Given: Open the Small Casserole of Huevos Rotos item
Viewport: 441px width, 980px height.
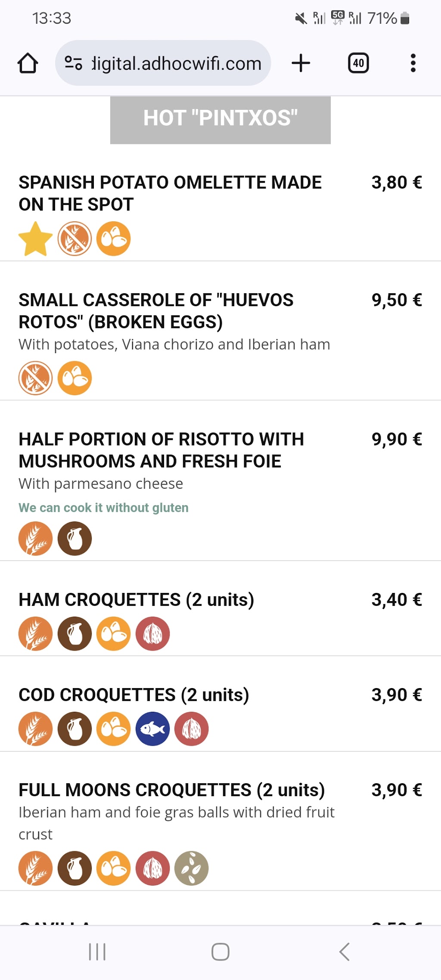Looking at the screenshot, I should [220, 331].
